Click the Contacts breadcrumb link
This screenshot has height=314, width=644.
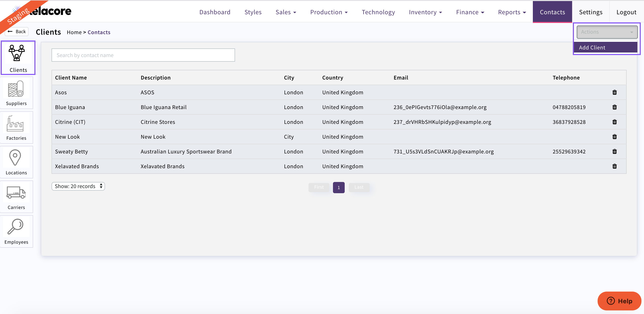(x=99, y=32)
